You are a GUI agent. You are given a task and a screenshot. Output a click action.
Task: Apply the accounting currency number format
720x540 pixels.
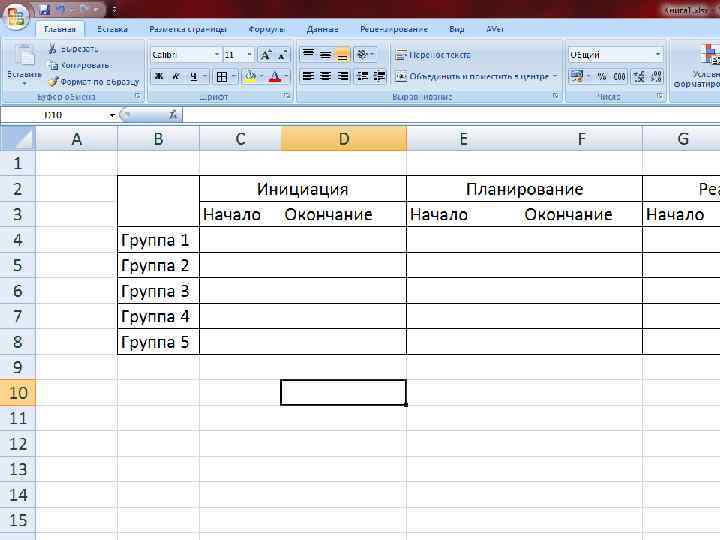click(577, 76)
